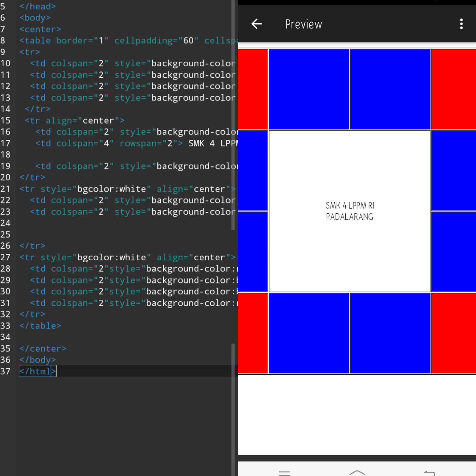The width and height of the screenshot is (476, 476).
Task: Click the bottom-right red cell in preview
Action: [x=454, y=333]
